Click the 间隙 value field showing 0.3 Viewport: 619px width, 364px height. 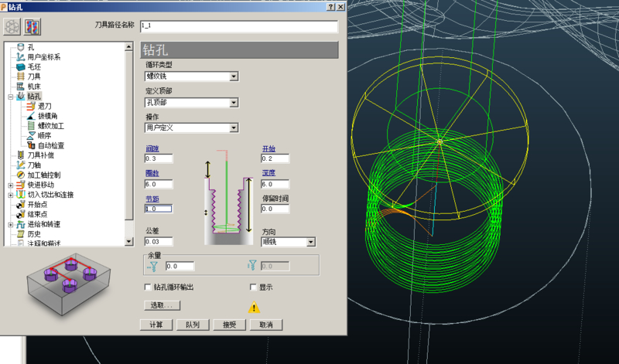159,158
